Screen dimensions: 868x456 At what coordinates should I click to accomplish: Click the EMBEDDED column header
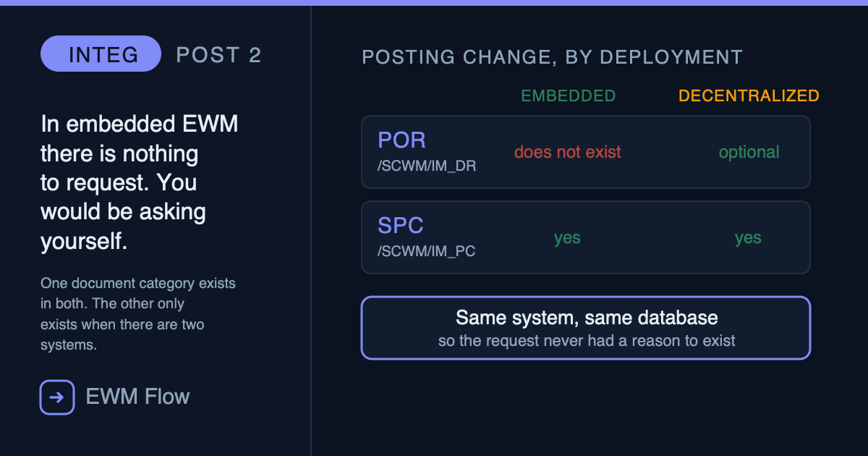(569, 96)
